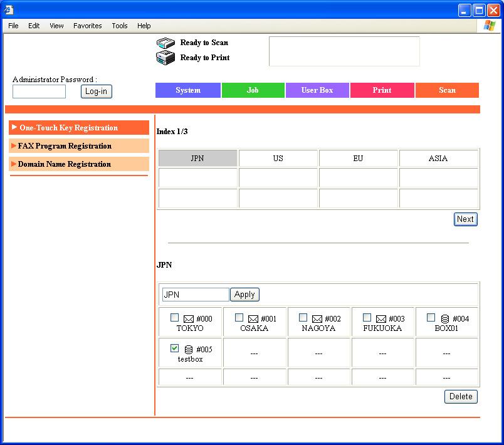Click the TOKYO entry name
This screenshot has height=445, width=504.
coord(190,328)
